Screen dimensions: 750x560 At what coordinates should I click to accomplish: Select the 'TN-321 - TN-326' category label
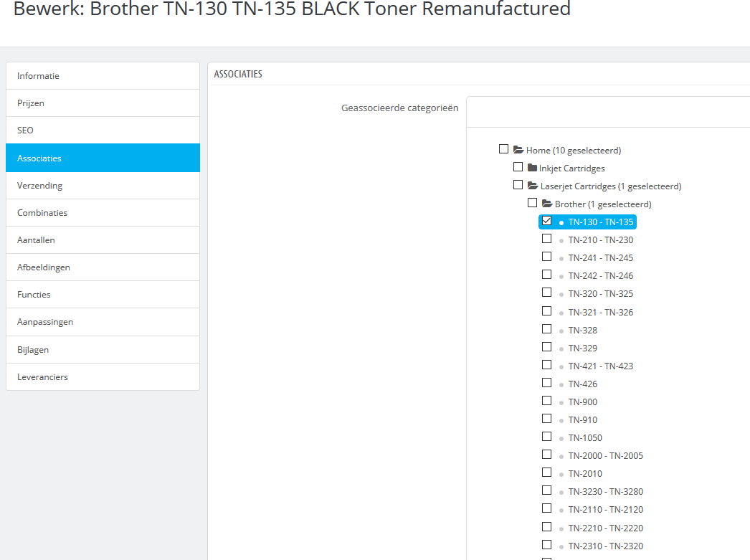(x=601, y=313)
